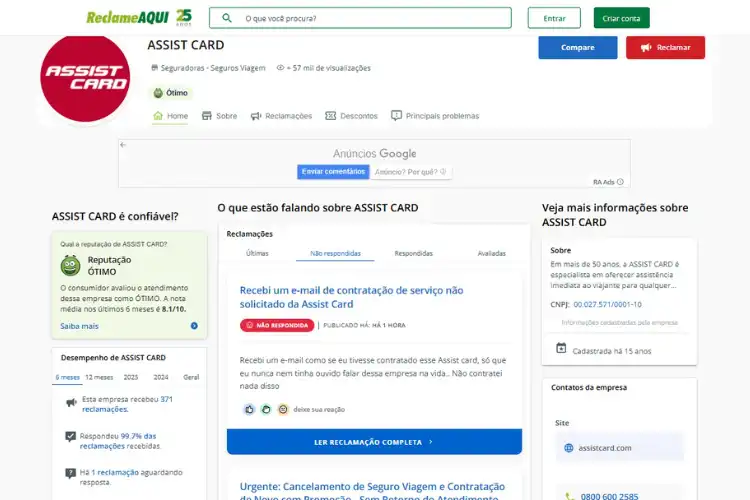The image size is (750, 500).
Task: Open the Sobre tab
Action: coord(220,116)
